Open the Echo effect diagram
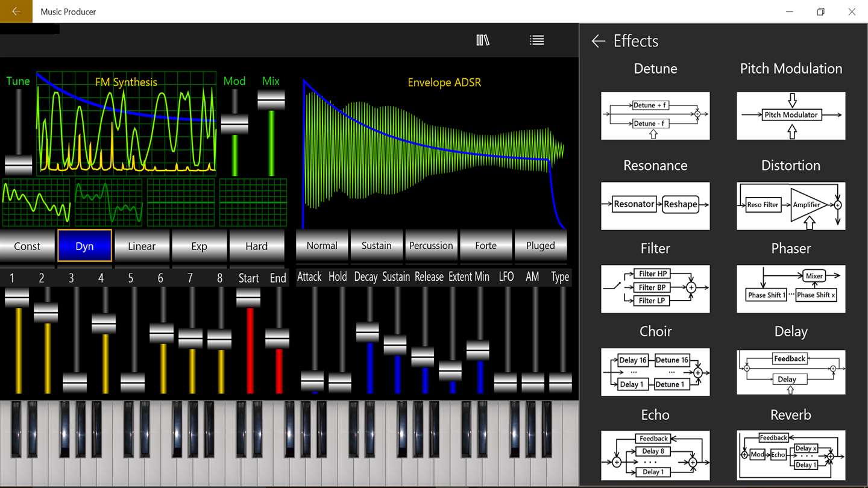868x488 pixels. pyautogui.click(x=655, y=455)
